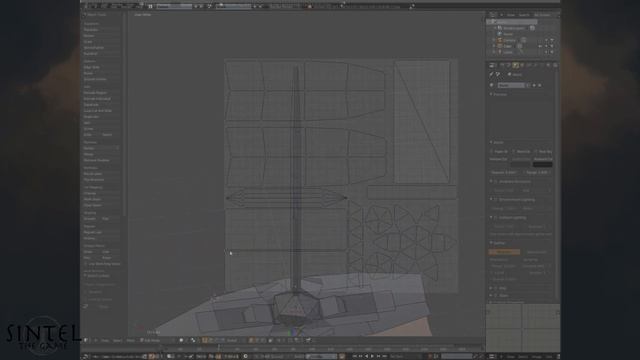Open the Mesh menu in 3D viewport header
The width and height of the screenshot is (640, 360).
[131, 340]
